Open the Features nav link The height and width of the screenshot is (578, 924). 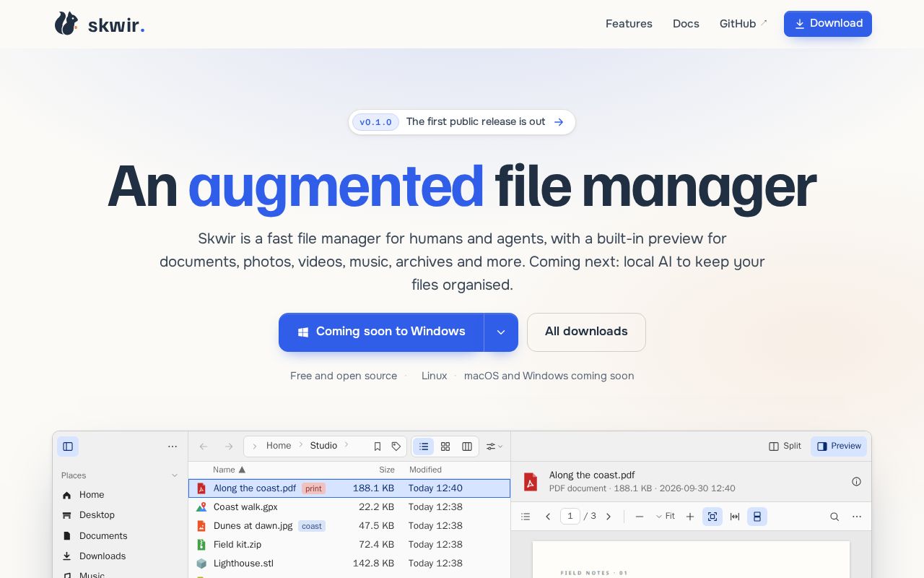click(x=629, y=24)
